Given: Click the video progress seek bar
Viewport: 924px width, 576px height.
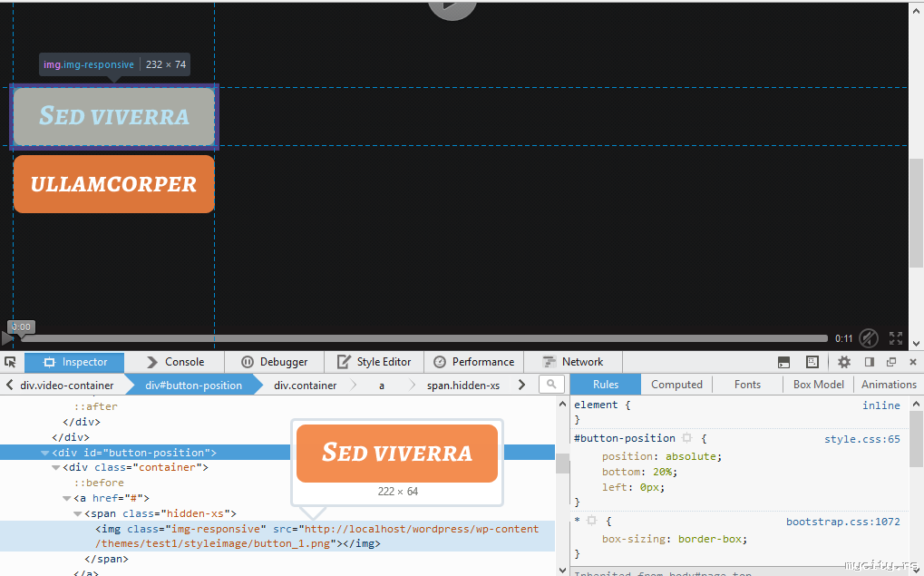Looking at the screenshot, I should click(426, 338).
